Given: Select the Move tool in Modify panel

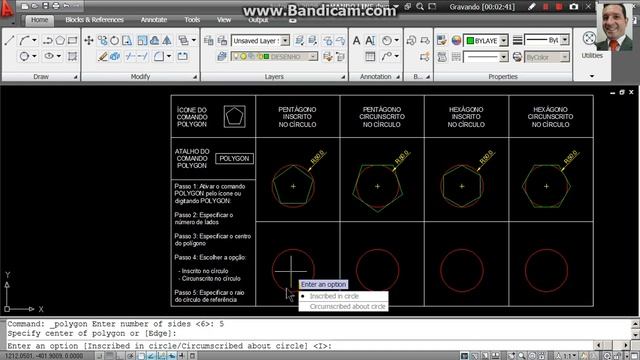Looking at the screenshot, I should [89, 40].
